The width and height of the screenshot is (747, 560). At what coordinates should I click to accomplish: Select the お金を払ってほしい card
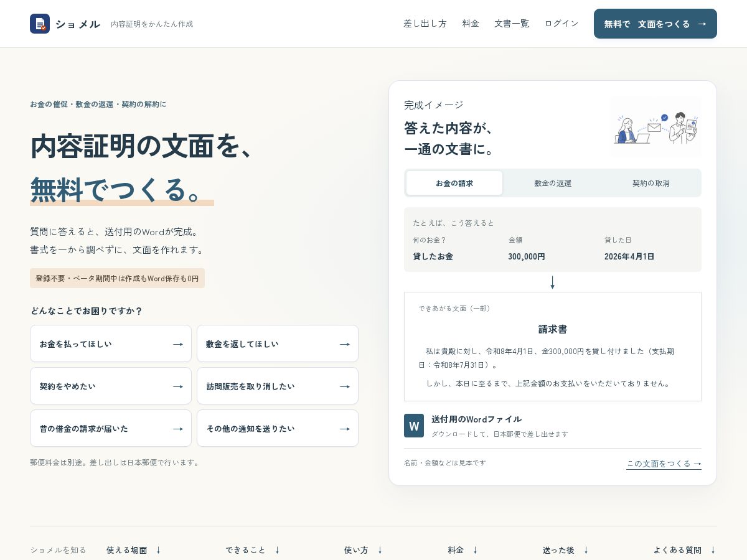click(111, 343)
